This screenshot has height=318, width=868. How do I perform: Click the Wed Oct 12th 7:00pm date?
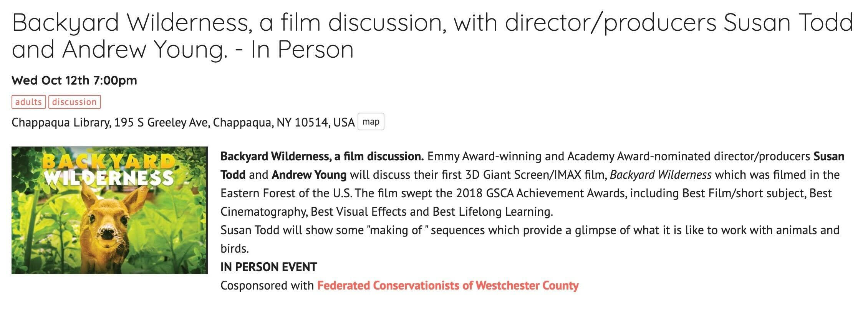pyautogui.click(x=75, y=80)
